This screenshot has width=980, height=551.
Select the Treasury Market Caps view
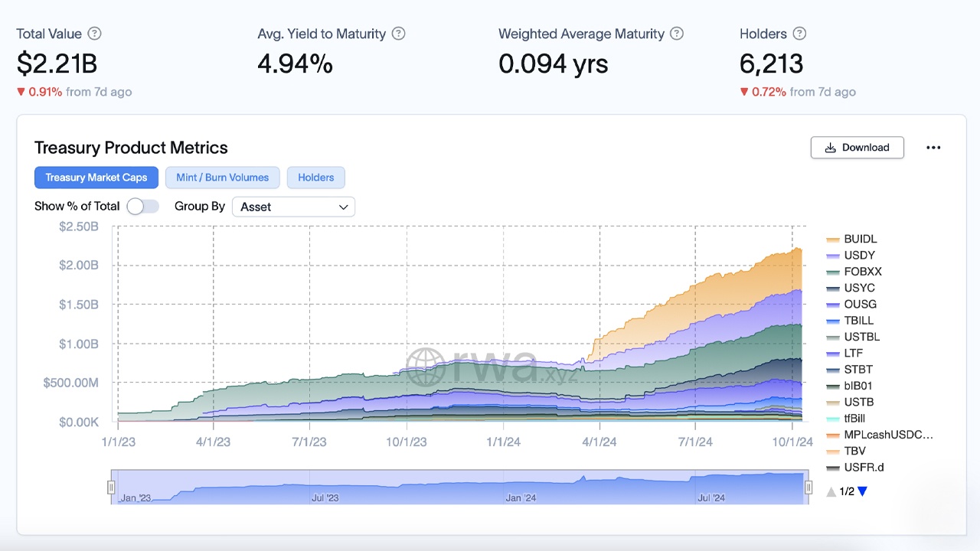click(x=96, y=178)
